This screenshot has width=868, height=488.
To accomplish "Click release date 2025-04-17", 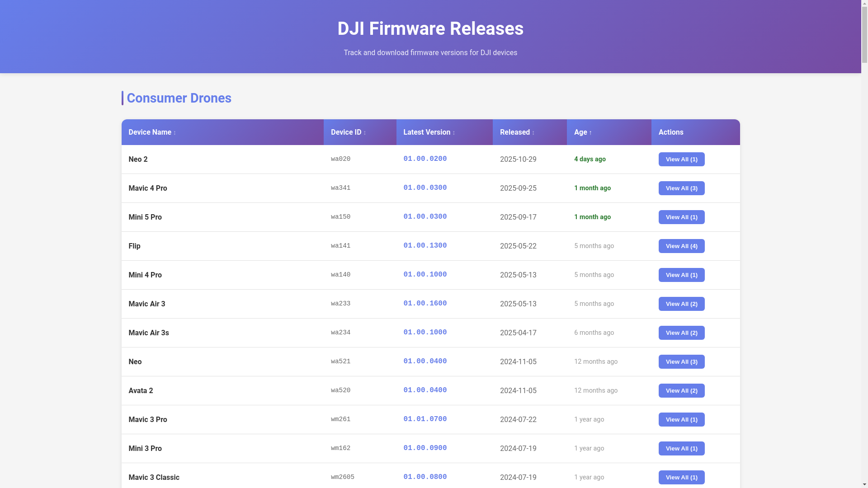I will point(518,333).
